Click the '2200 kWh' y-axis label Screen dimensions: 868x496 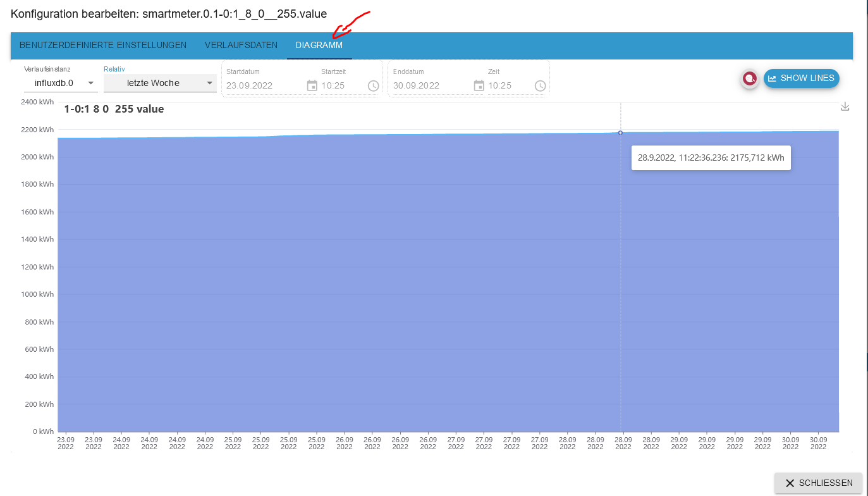(37, 130)
